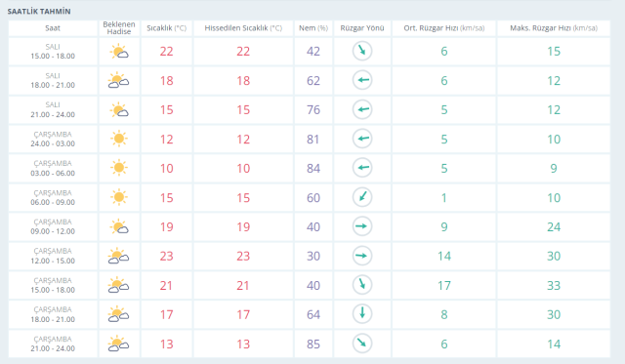Click the weather icon for ÇARŞAMBA 18.00 - 21.00

[x=119, y=314]
